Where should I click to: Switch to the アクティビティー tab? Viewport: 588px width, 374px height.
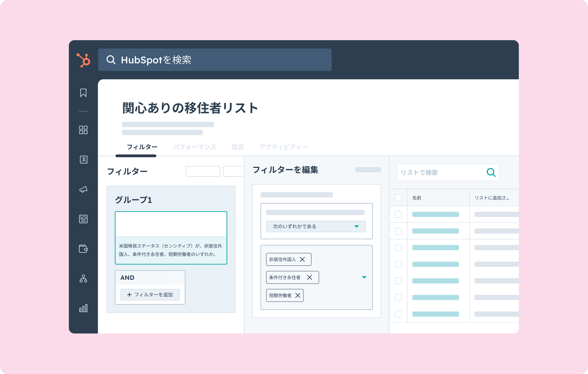click(283, 147)
